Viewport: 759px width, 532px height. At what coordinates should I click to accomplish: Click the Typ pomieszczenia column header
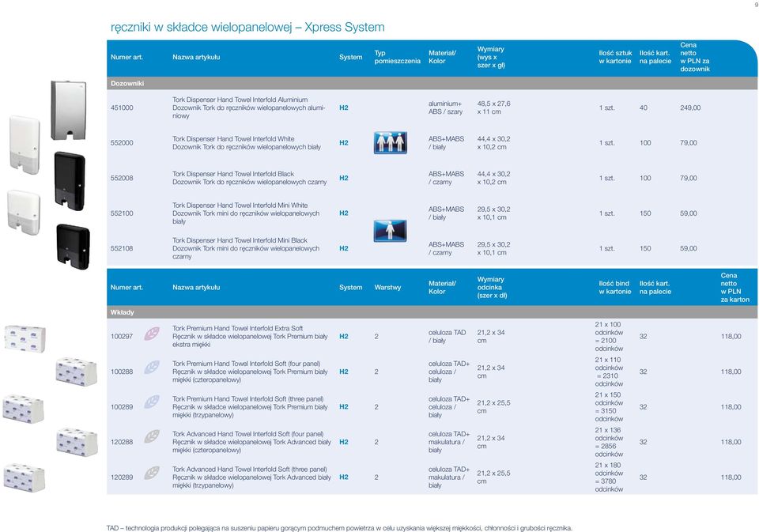click(x=397, y=57)
